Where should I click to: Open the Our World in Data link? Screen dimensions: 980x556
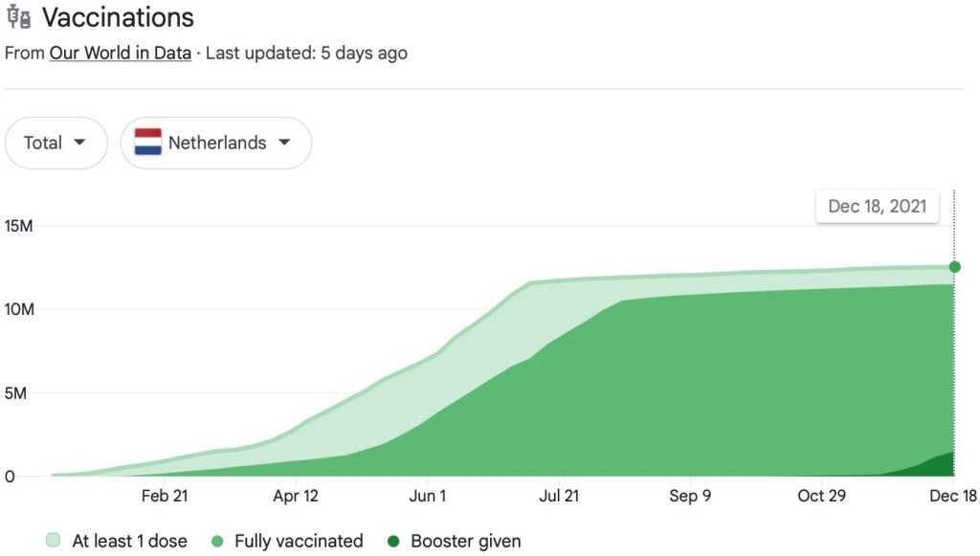click(x=120, y=53)
